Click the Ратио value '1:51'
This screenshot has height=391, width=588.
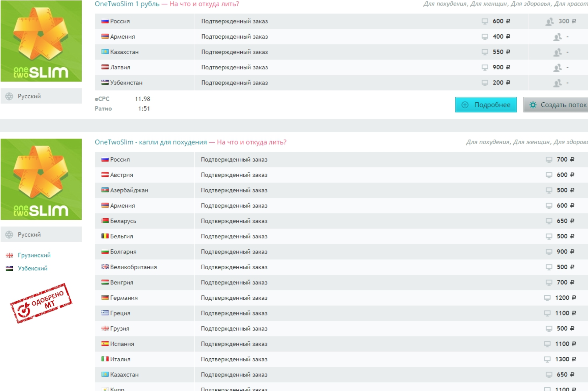(x=144, y=109)
